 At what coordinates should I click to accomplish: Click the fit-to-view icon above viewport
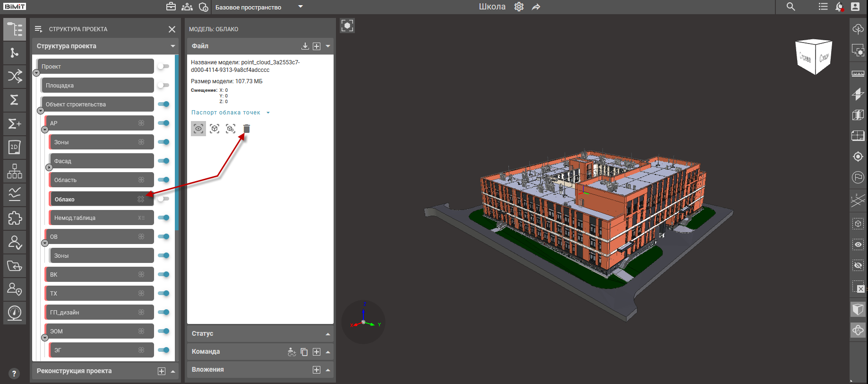coord(347,26)
